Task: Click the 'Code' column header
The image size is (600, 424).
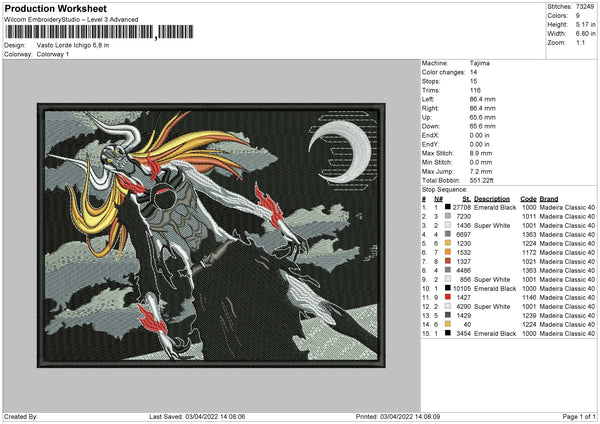Action: [x=528, y=199]
